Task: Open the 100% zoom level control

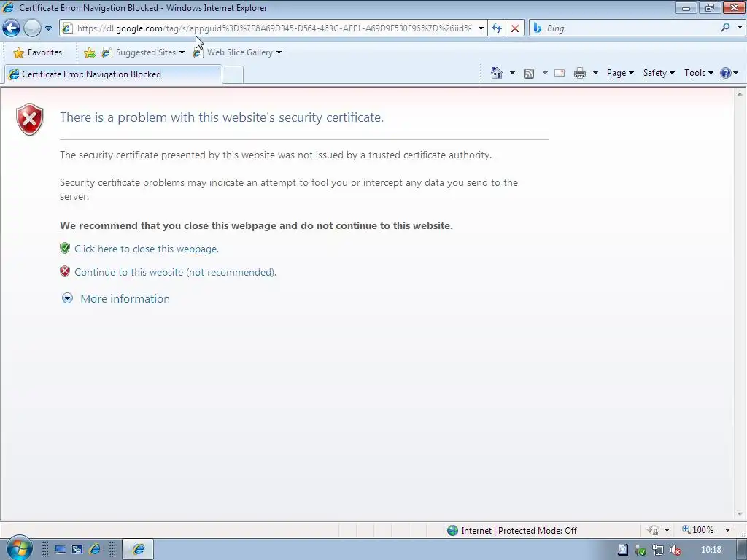Action: (x=698, y=530)
